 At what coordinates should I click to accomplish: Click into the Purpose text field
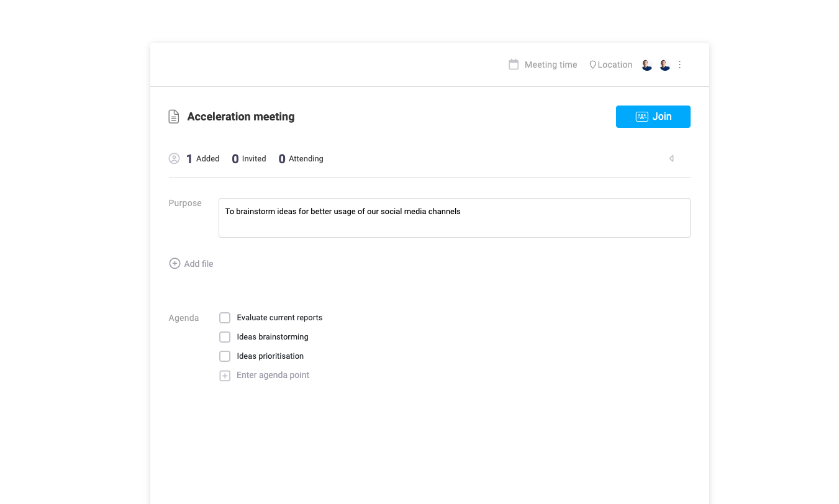pyautogui.click(x=454, y=218)
